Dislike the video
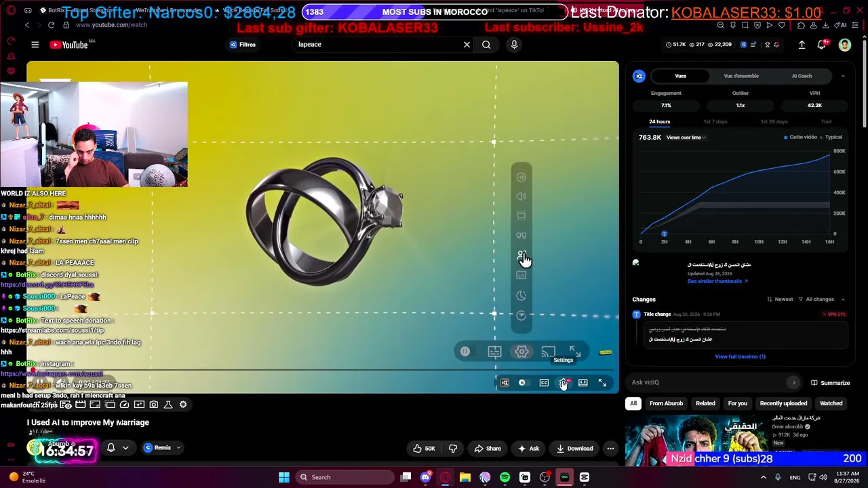Screen dimensions: 868x488 (x=453, y=448)
